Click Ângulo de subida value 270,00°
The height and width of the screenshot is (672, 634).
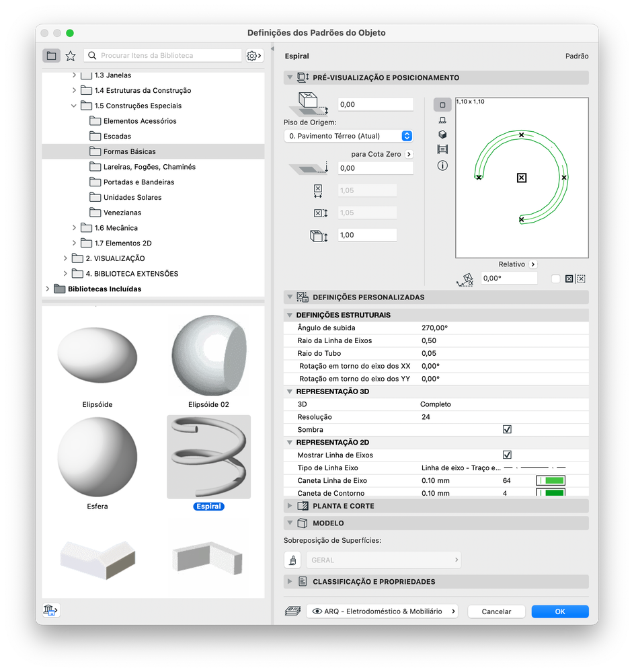pyautogui.click(x=434, y=328)
